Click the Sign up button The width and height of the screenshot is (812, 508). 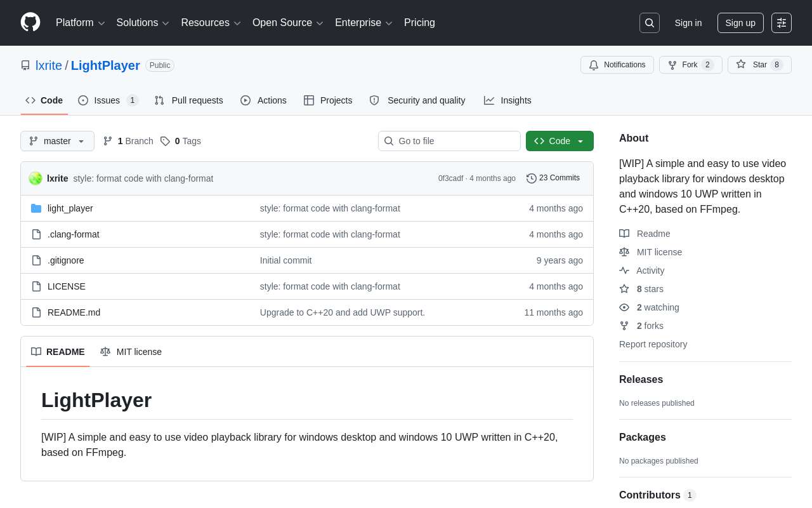740,23
